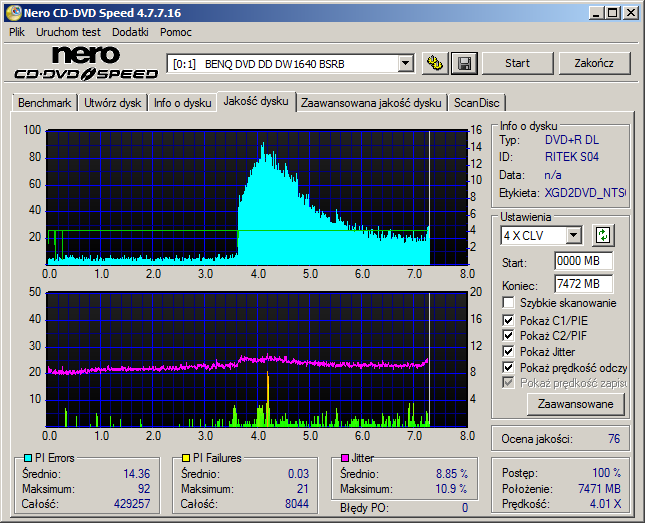This screenshot has height=523, width=645.
Task: Toggle the Szybkie skanowanie checkbox
Action: [508, 303]
